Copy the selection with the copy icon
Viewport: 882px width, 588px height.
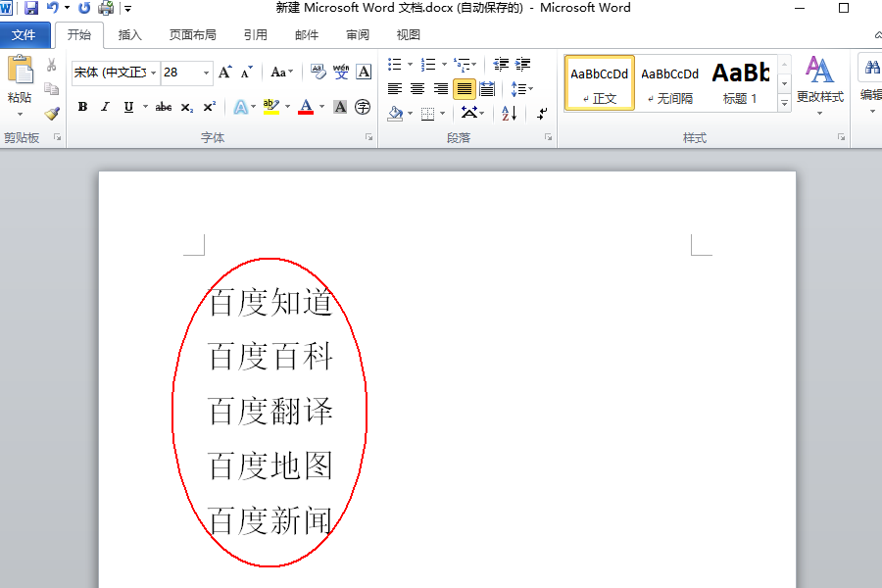click(x=51, y=89)
